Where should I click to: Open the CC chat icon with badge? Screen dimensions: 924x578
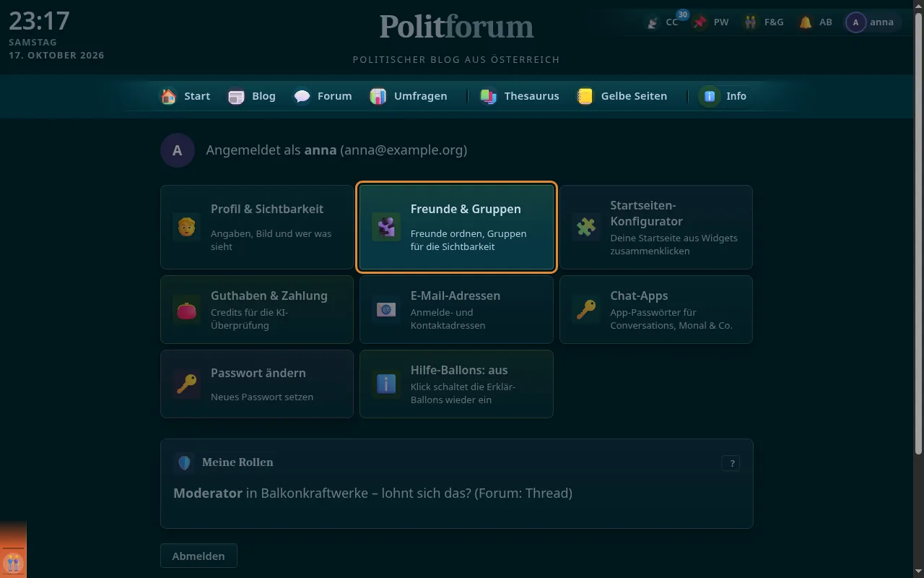[653, 22]
